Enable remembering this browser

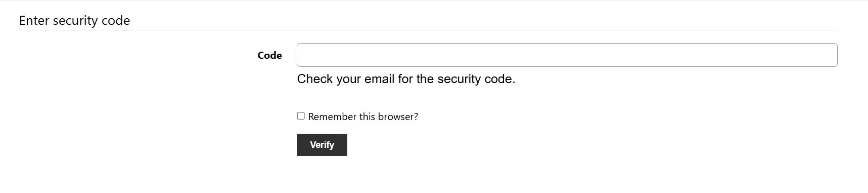301,116
